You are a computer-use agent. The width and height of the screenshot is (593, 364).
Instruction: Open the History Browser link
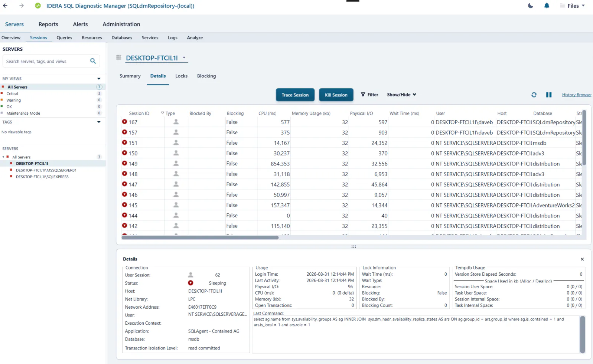tap(577, 95)
